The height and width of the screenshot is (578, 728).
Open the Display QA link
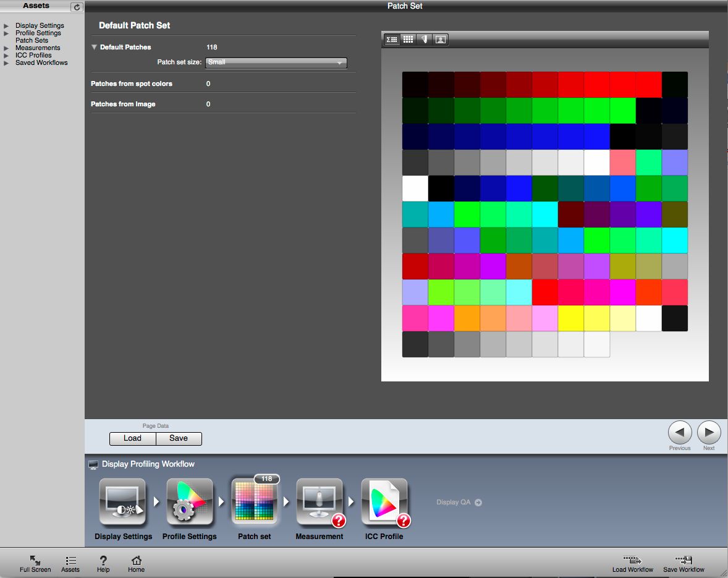tap(459, 503)
